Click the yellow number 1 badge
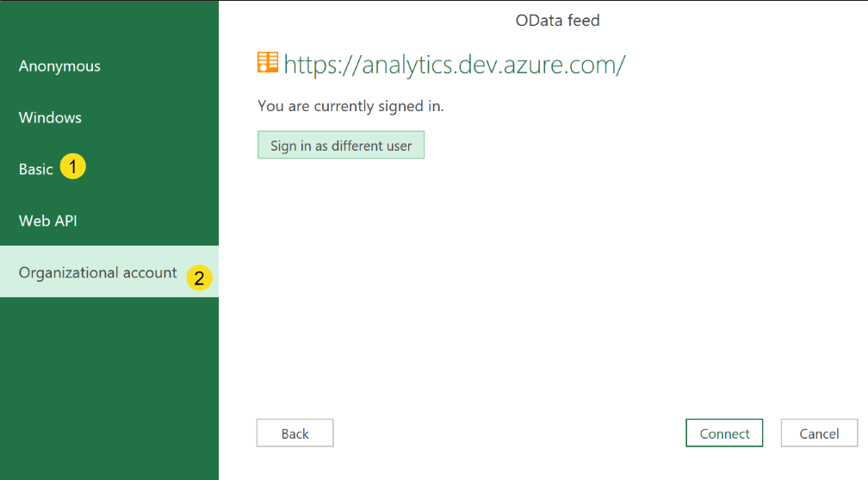This screenshot has width=868, height=480. click(72, 167)
